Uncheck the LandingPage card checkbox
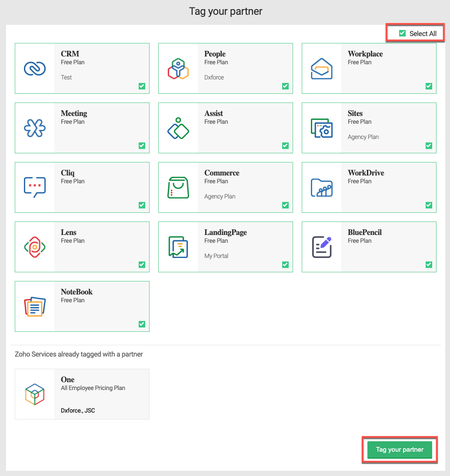 (285, 265)
